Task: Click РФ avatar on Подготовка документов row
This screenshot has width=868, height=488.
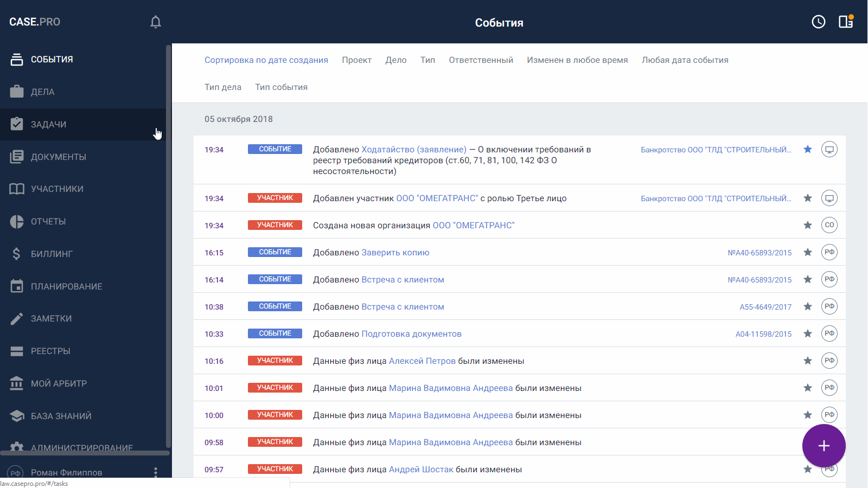Action: (x=829, y=333)
